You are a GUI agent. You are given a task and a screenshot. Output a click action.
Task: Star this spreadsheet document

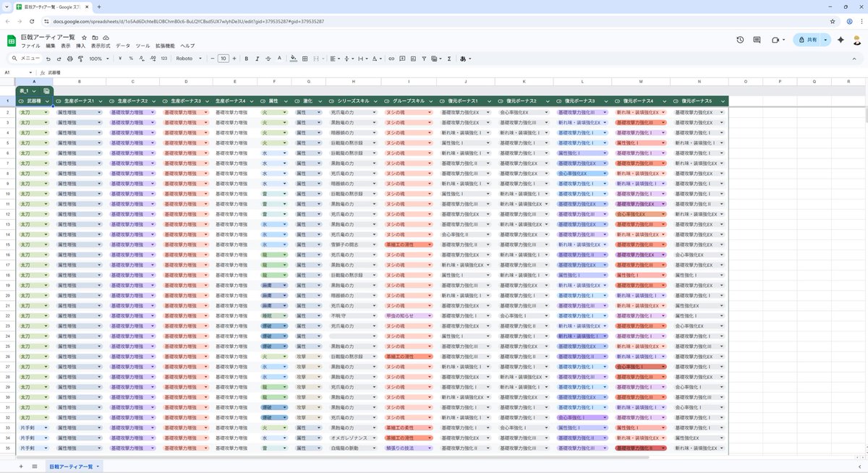[84, 37]
